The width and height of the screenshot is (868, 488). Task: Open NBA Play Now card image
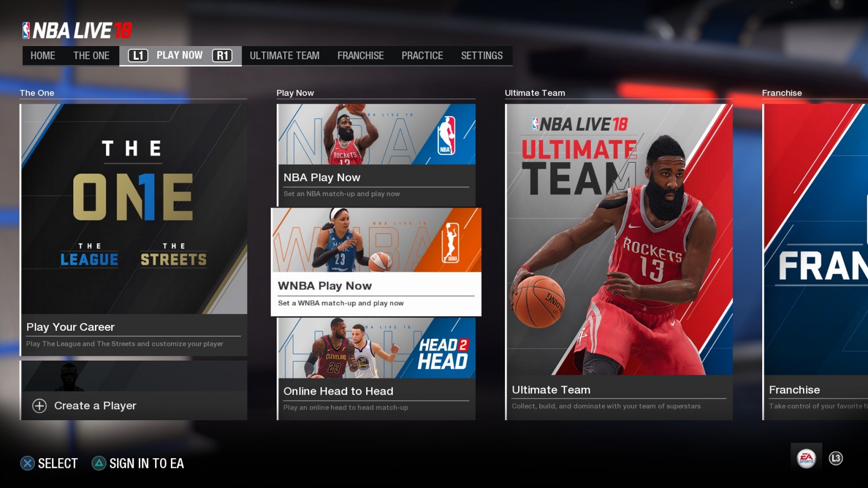click(x=376, y=134)
